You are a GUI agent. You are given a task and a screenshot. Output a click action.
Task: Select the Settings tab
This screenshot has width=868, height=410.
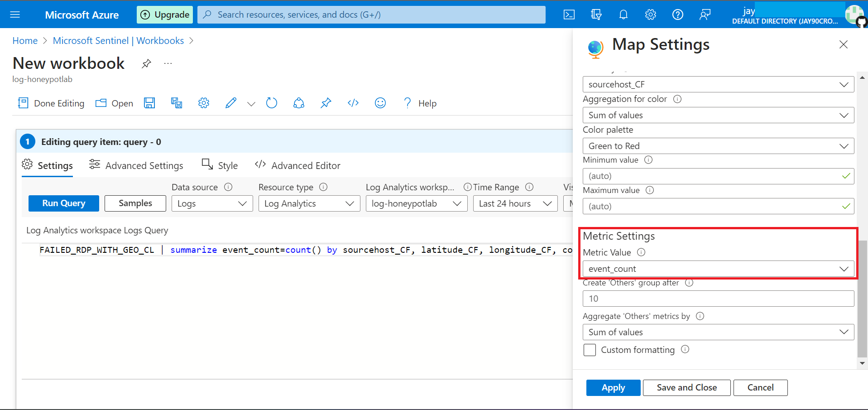[48, 165]
